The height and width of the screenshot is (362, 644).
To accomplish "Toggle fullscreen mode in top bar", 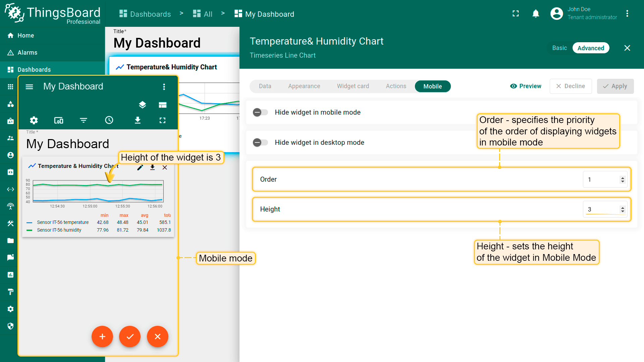I will 516,14.
